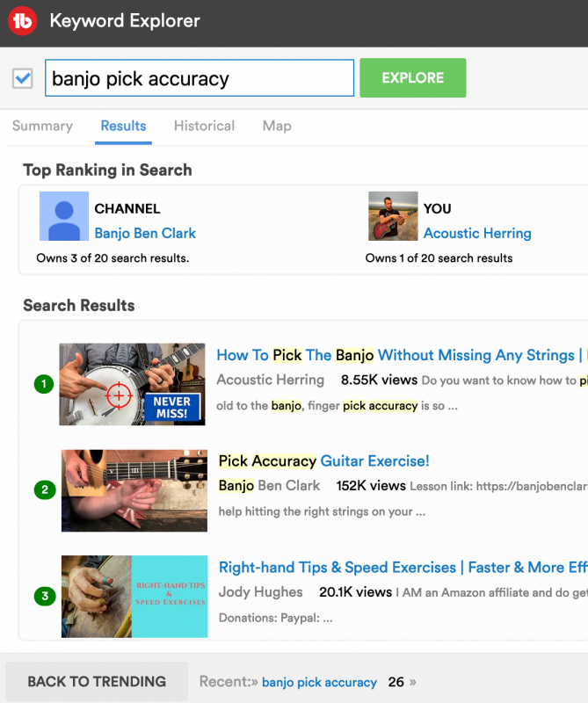The width and height of the screenshot is (588, 703).
Task: Open 'How To Pick The Banjo' video link
Action: pyautogui.click(x=396, y=355)
